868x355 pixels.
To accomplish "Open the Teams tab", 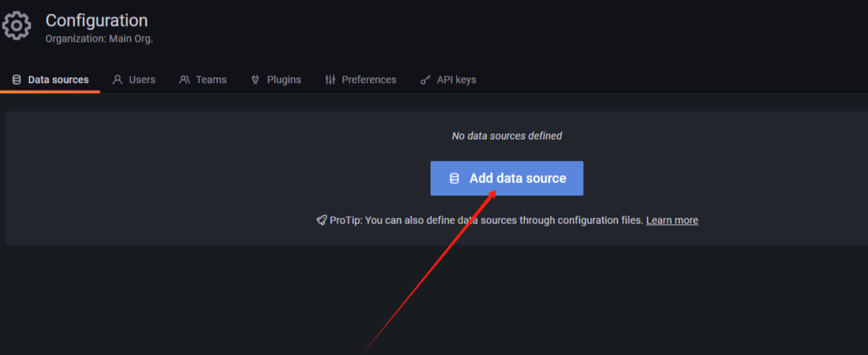I will (x=203, y=80).
